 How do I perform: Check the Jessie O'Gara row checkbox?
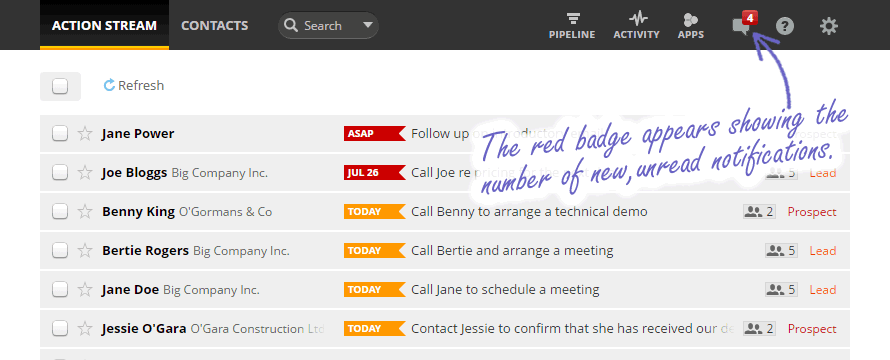[60, 328]
